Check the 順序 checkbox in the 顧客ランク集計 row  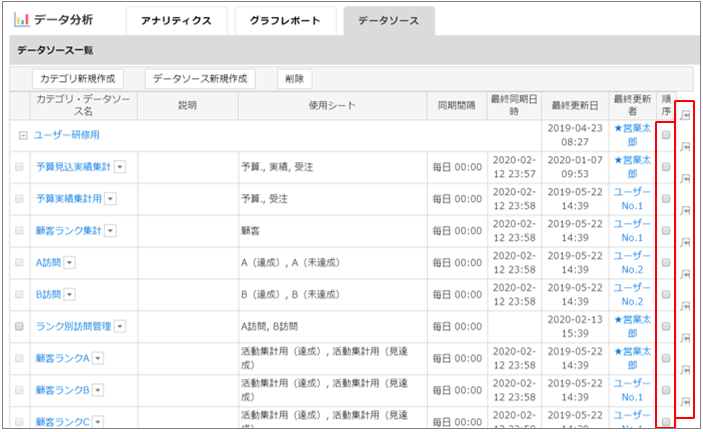tap(666, 230)
